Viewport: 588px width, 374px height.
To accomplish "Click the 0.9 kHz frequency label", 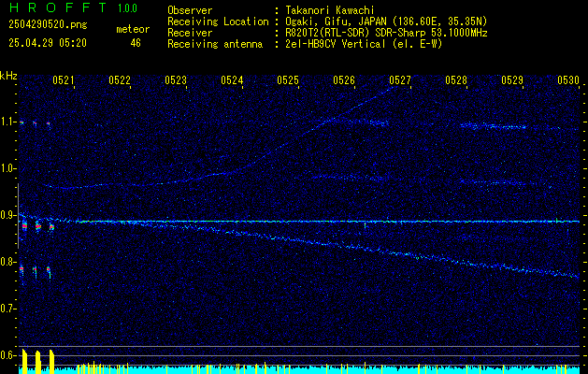I will tap(7, 215).
